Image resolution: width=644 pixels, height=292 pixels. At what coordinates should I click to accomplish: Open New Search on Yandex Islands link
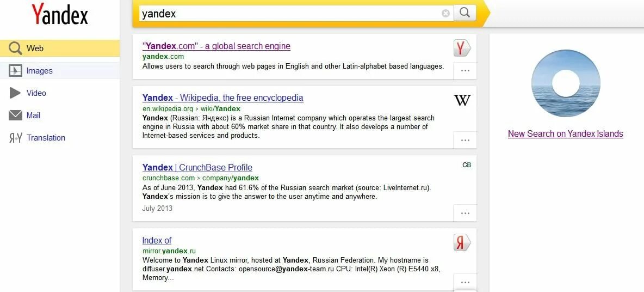566,133
